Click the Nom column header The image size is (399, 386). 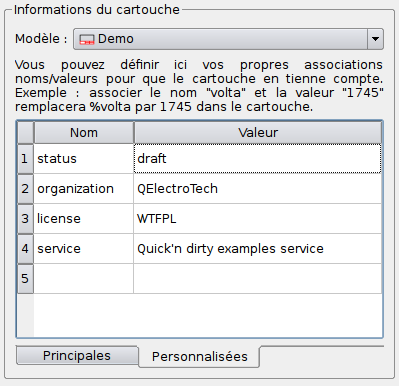tap(84, 133)
